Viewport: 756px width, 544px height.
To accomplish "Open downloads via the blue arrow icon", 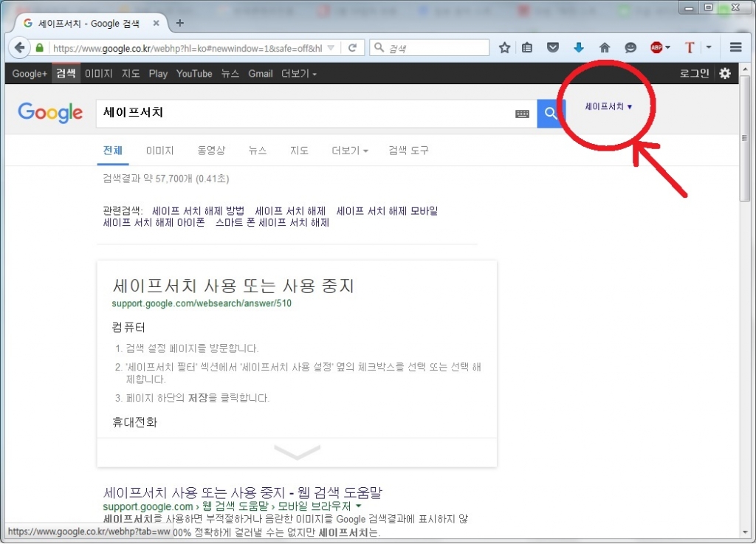I will (x=579, y=47).
